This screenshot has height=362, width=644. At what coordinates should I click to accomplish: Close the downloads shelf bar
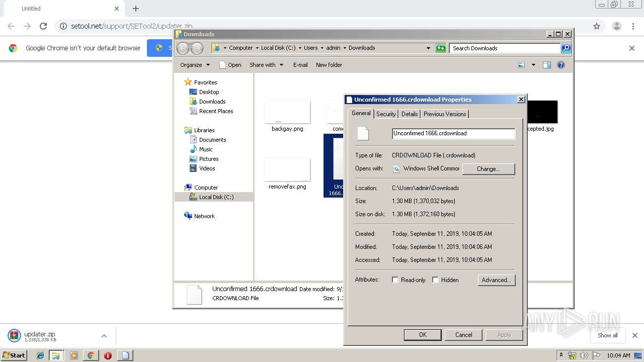tap(635, 335)
